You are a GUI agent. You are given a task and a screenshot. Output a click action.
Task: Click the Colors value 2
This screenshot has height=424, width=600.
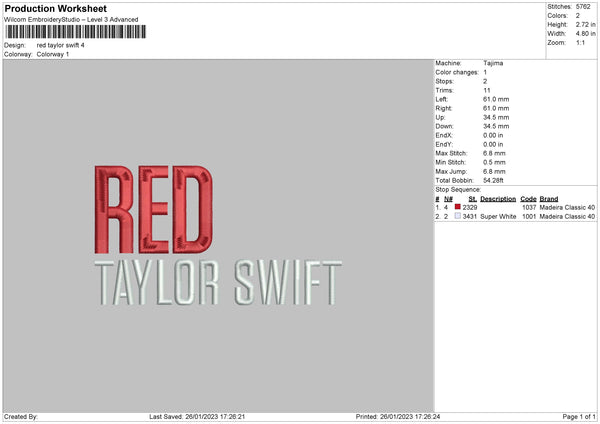pyautogui.click(x=578, y=16)
